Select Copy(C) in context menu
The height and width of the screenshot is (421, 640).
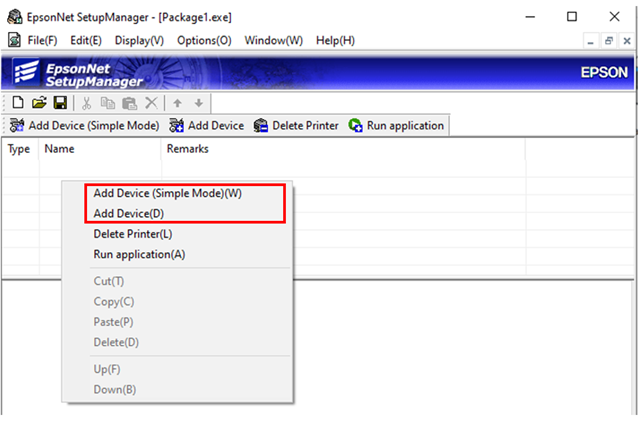point(177,302)
